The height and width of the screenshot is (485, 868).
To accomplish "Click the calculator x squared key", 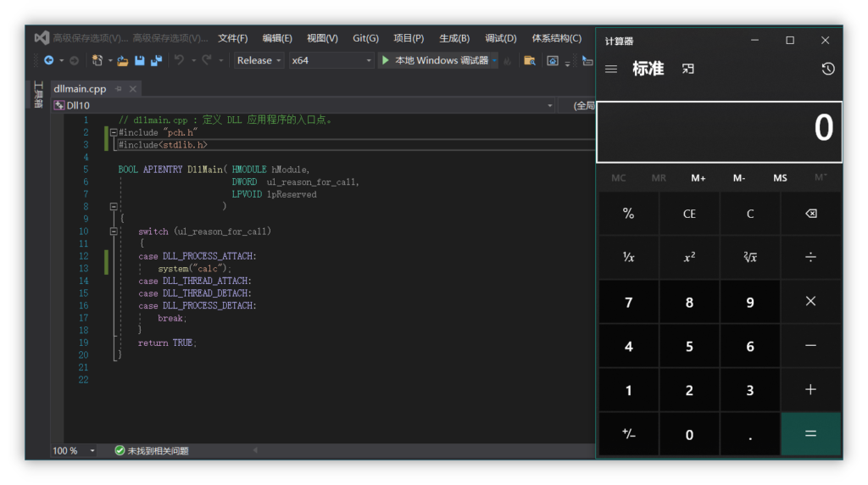I will pos(689,258).
